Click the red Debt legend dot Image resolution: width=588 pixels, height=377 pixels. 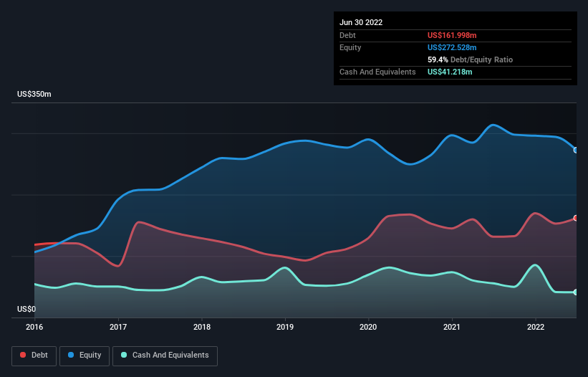click(x=23, y=355)
